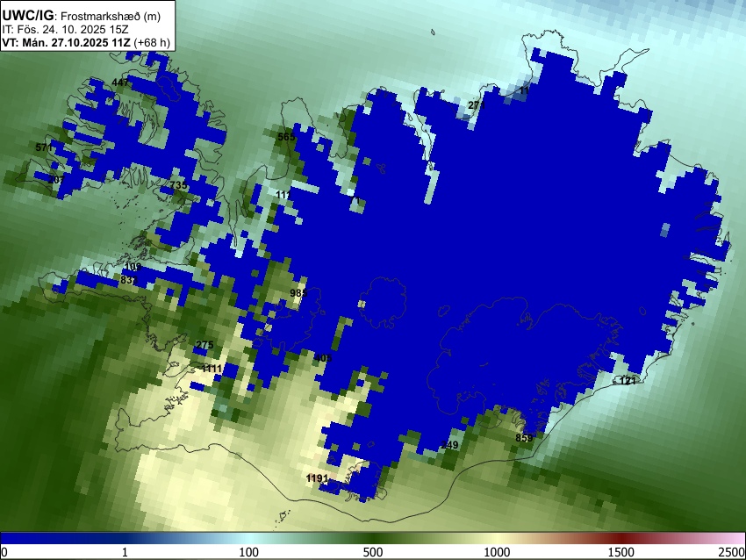Click the map value label "447"
Image resolution: width=746 pixels, height=560 pixels.
[x=120, y=83]
